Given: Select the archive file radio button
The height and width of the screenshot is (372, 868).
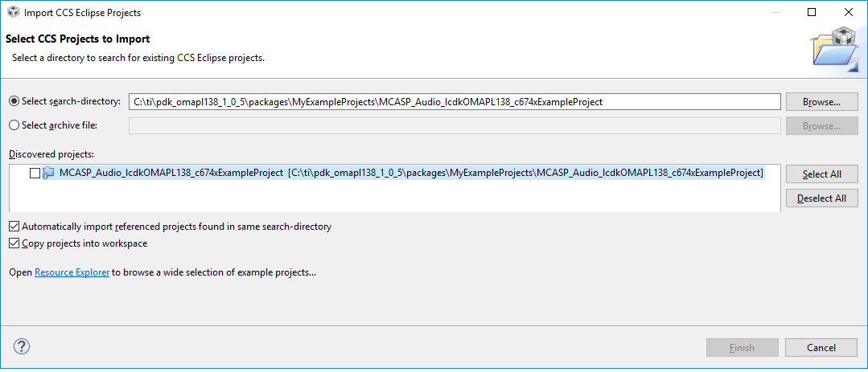Looking at the screenshot, I should [x=14, y=125].
